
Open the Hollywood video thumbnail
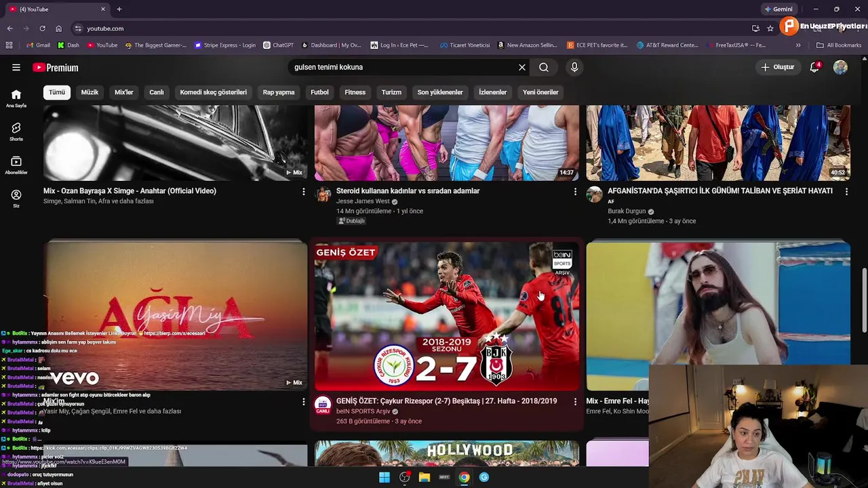pyautogui.click(x=447, y=453)
